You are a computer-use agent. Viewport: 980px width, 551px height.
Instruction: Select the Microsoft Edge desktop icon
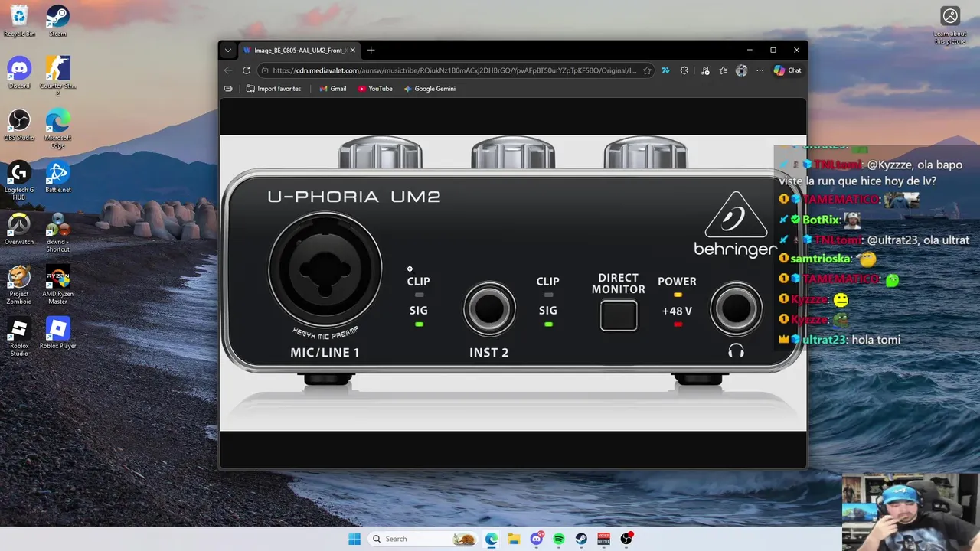57,129
